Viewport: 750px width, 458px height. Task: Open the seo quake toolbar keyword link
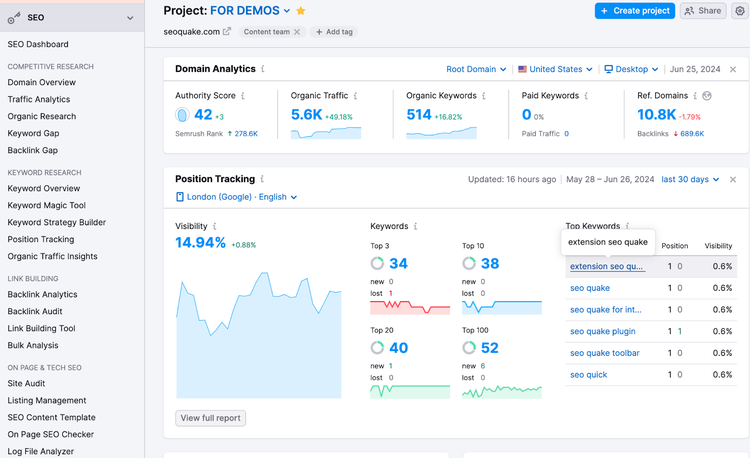point(605,353)
